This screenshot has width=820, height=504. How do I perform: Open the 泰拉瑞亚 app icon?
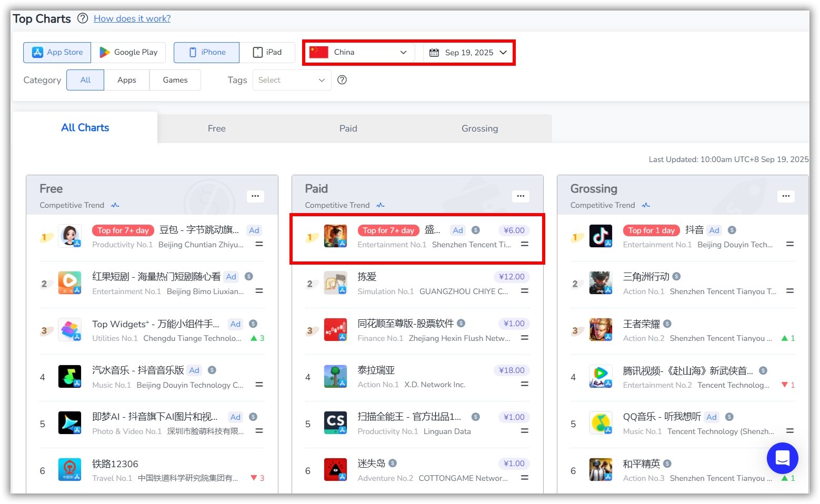[x=335, y=377]
